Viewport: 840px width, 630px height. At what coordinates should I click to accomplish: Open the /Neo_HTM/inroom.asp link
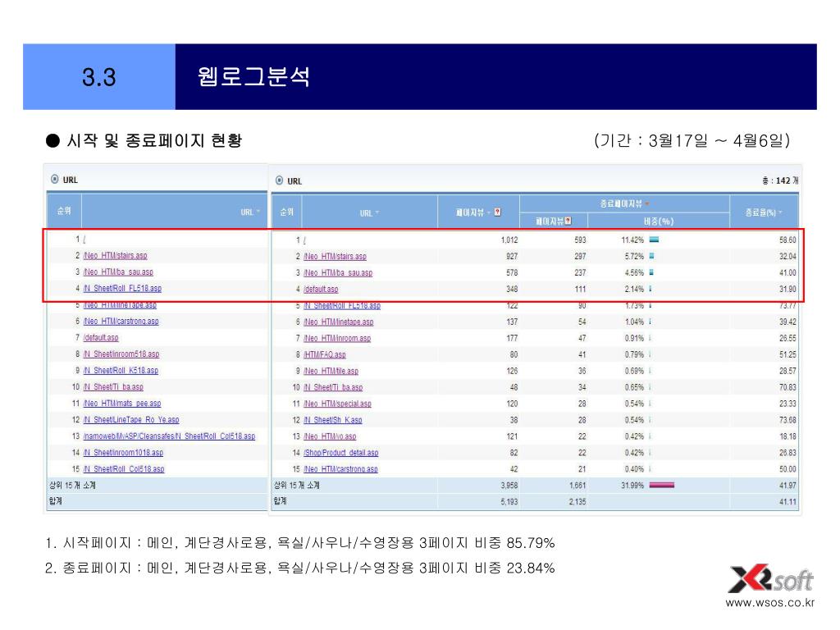click(337, 339)
